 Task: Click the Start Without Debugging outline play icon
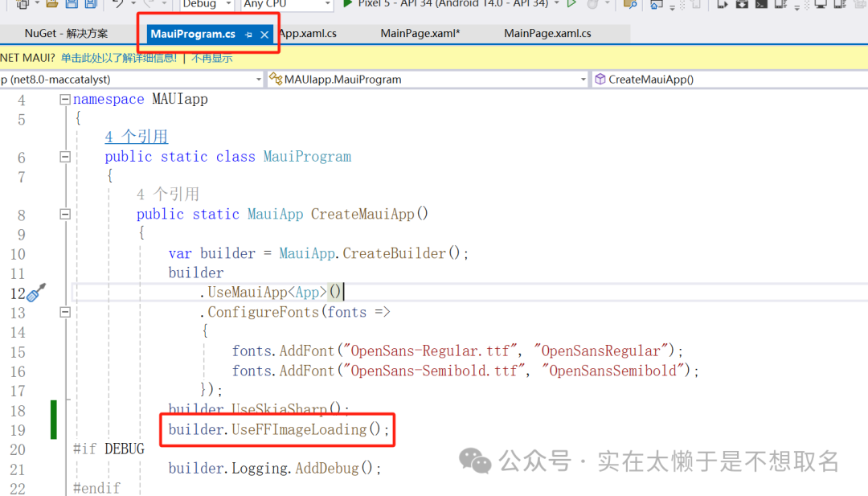(x=571, y=4)
